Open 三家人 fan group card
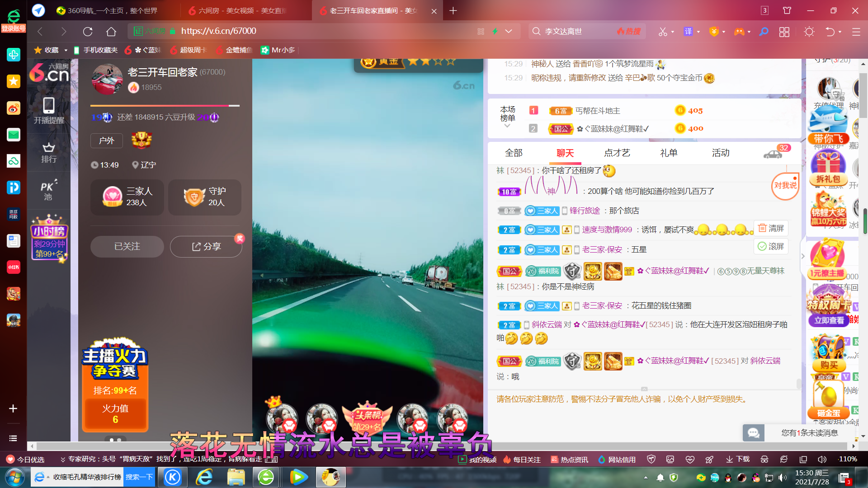 pyautogui.click(x=127, y=197)
